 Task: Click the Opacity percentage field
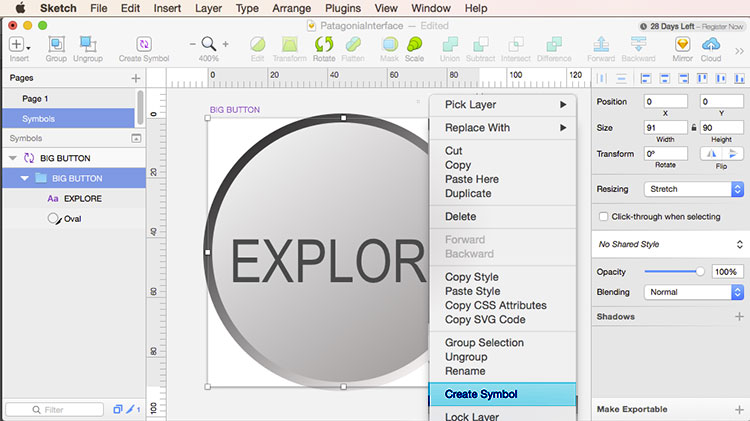click(x=728, y=272)
